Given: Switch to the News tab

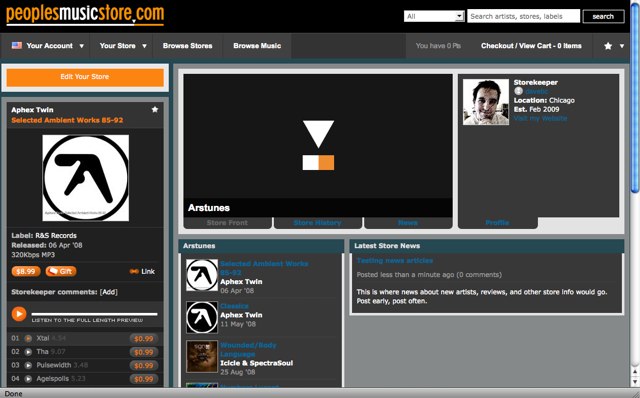Looking at the screenshot, I should click(x=408, y=222).
